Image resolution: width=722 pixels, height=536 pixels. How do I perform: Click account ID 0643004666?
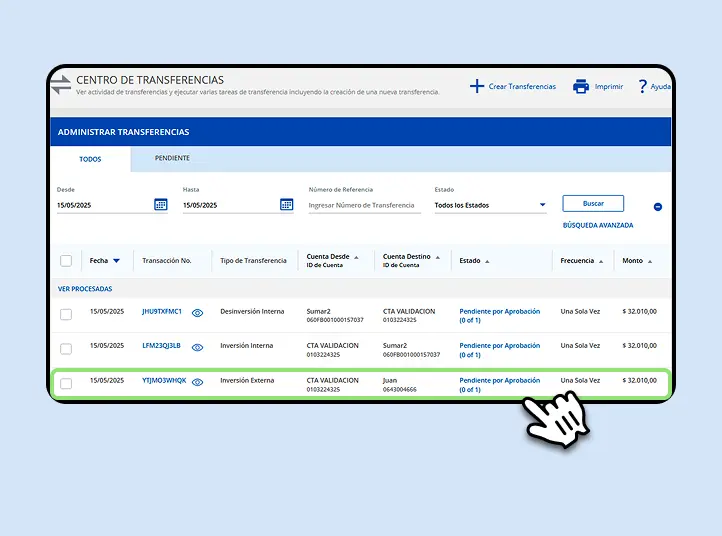400,390
